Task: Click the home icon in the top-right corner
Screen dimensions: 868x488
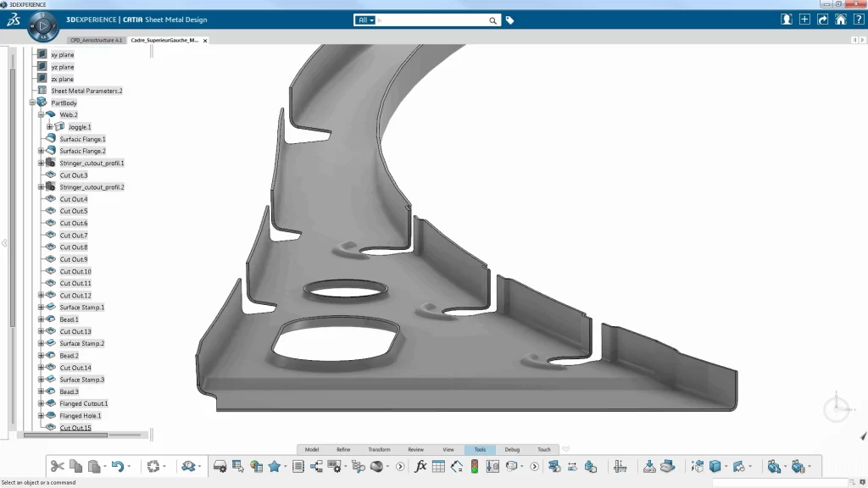Action: pos(839,19)
